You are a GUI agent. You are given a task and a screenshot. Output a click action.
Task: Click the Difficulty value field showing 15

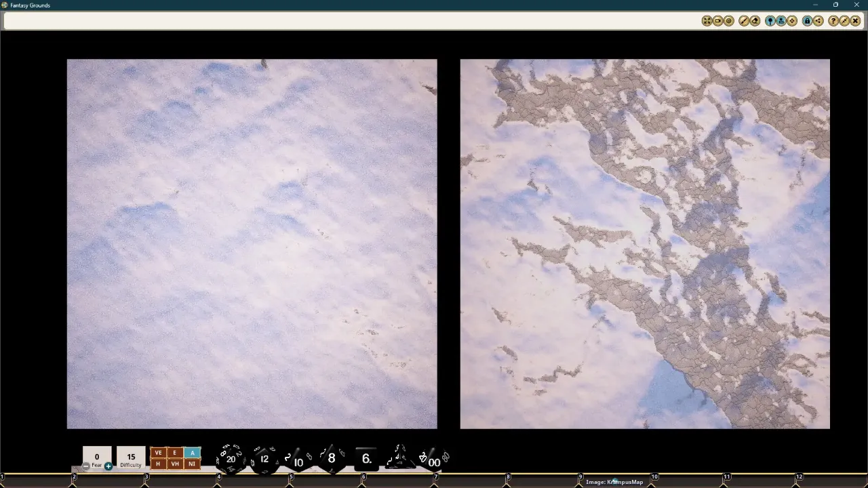tap(131, 457)
